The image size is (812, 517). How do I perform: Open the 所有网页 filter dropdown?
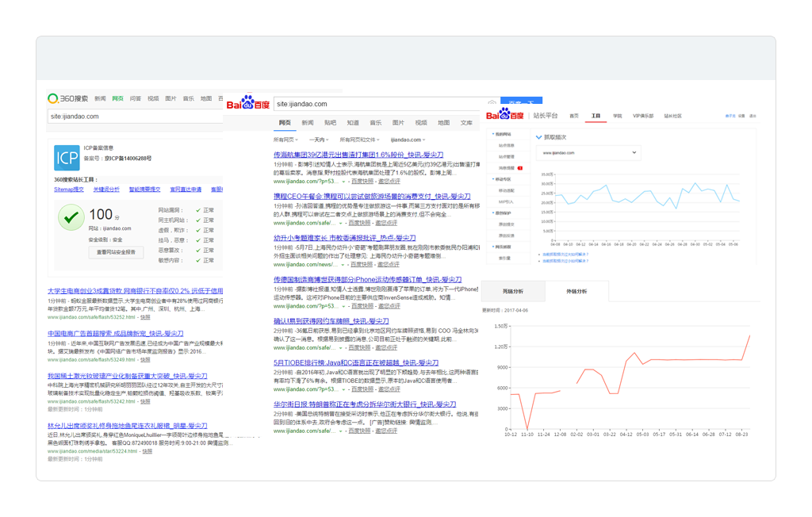tap(285, 140)
